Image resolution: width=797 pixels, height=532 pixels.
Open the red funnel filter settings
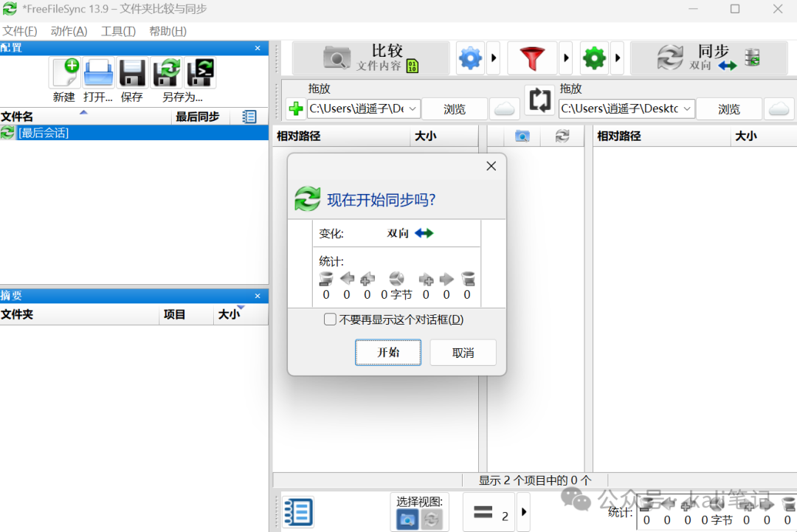532,58
